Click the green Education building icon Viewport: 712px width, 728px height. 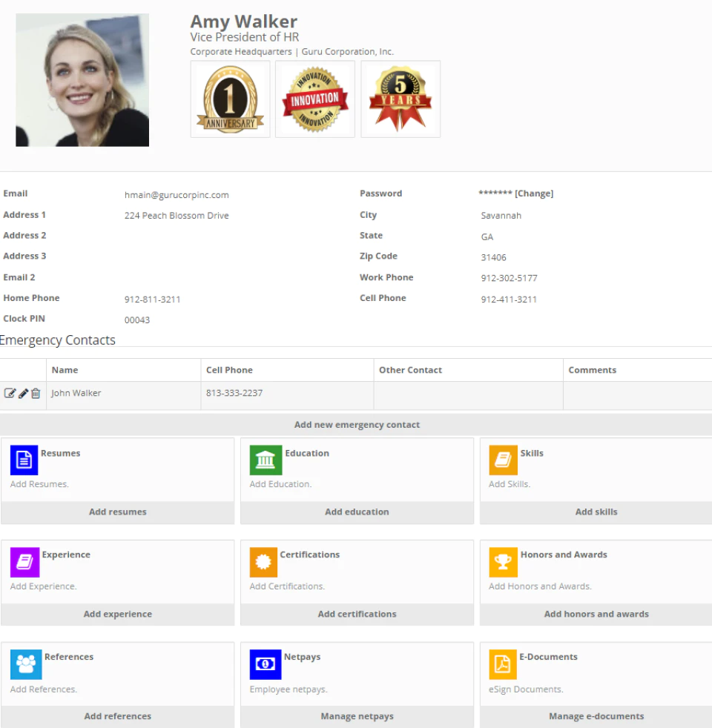pyautogui.click(x=266, y=460)
